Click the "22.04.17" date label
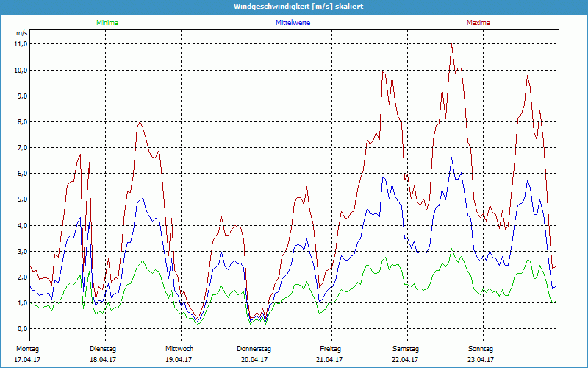This screenshot has height=368, width=588. [405, 360]
